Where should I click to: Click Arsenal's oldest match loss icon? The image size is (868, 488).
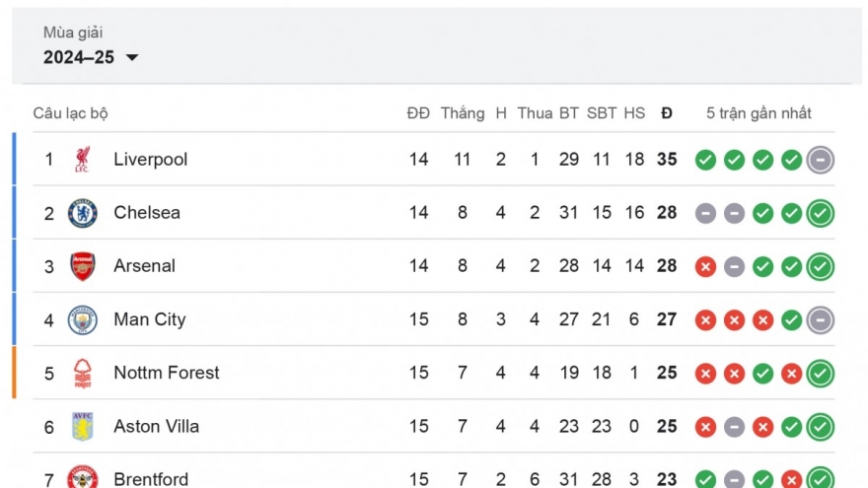click(x=705, y=266)
